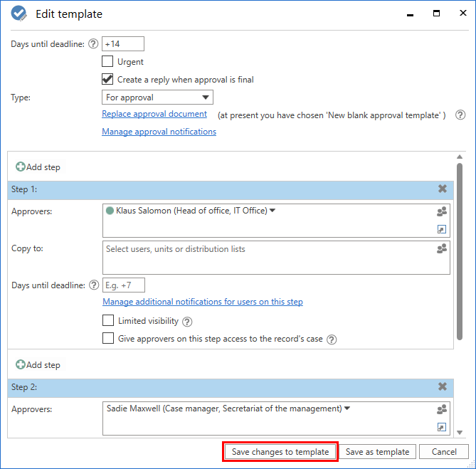Remove Step 2 using its X icon
Image resolution: width=476 pixels, height=469 pixels.
[x=443, y=387]
